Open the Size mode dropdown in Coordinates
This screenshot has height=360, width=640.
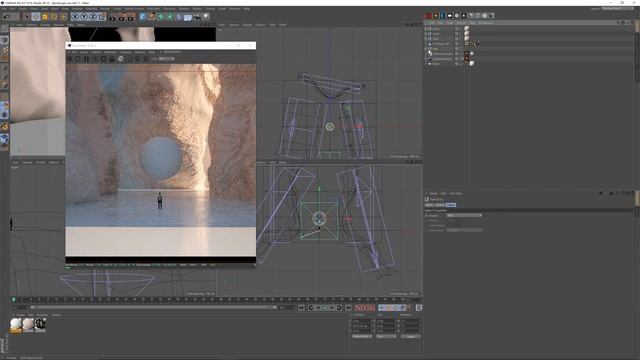pyautogui.click(x=386, y=336)
